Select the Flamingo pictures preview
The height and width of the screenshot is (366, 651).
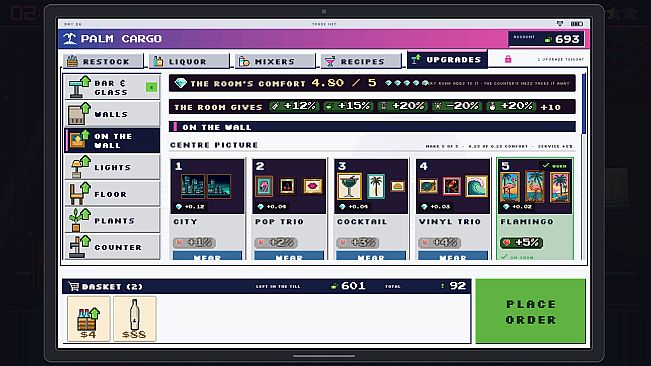coord(535,186)
